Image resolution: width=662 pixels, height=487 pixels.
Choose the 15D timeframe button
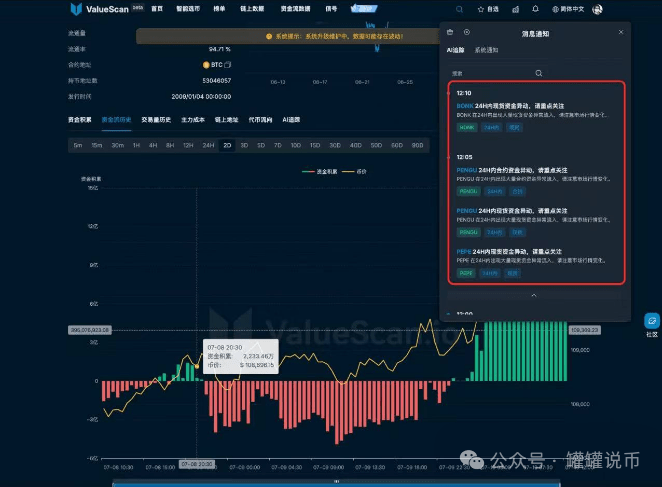(315, 145)
